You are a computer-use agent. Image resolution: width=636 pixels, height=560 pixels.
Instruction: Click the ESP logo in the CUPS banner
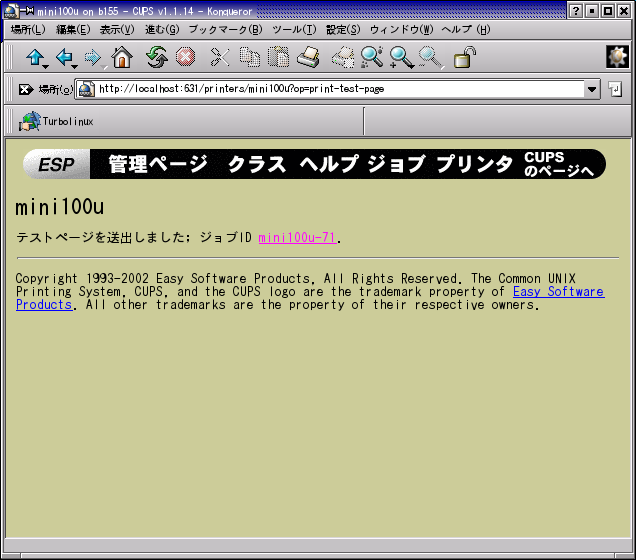pyautogui.click(x=56, y=164)
